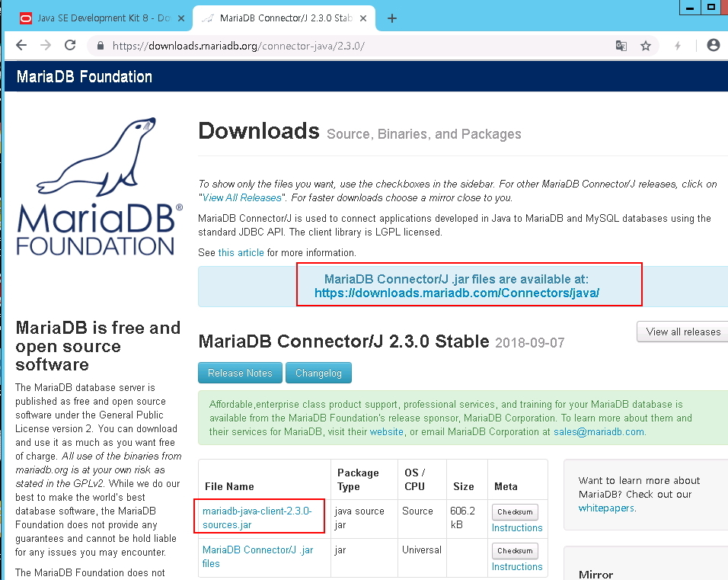Click 'MariaDB is free and open source software' heading
The width and height of the screenshot is (728, 580).
point(98,346)
